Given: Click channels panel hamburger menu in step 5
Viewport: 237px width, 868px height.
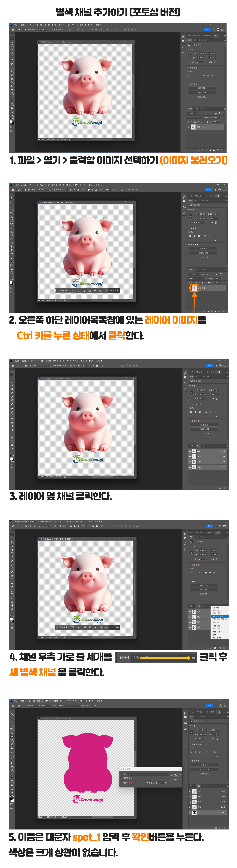Looking at the screenshot, I should [x=228, y=786].
